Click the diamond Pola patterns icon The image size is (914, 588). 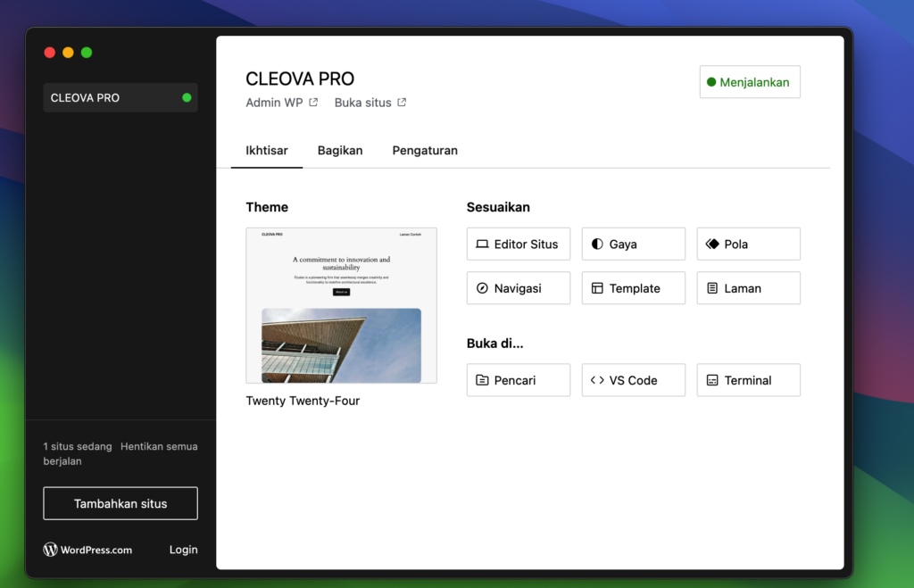[712, 244]
